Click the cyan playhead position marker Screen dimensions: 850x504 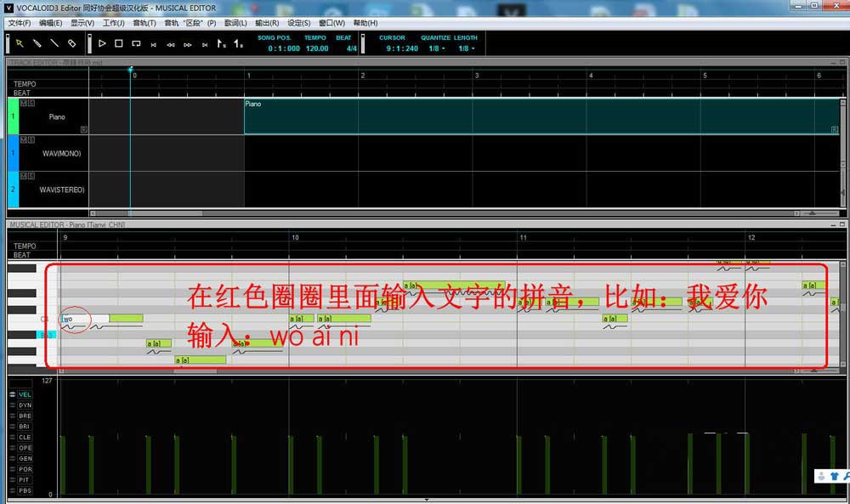(x=130, y=70)
